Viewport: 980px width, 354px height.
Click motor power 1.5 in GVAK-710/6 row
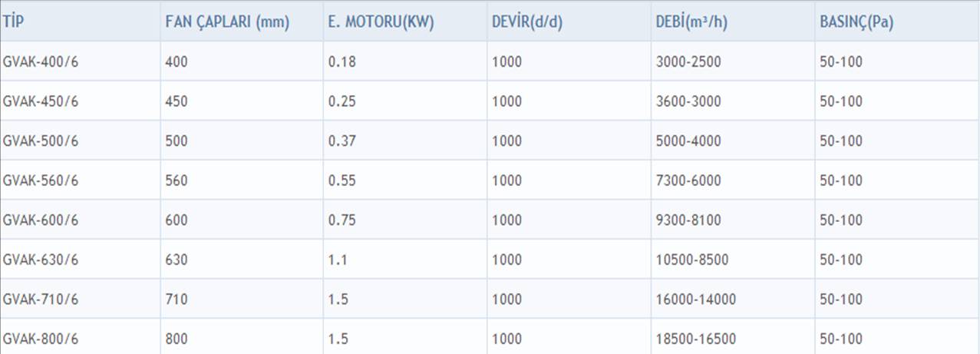click(x=338, y=299)
